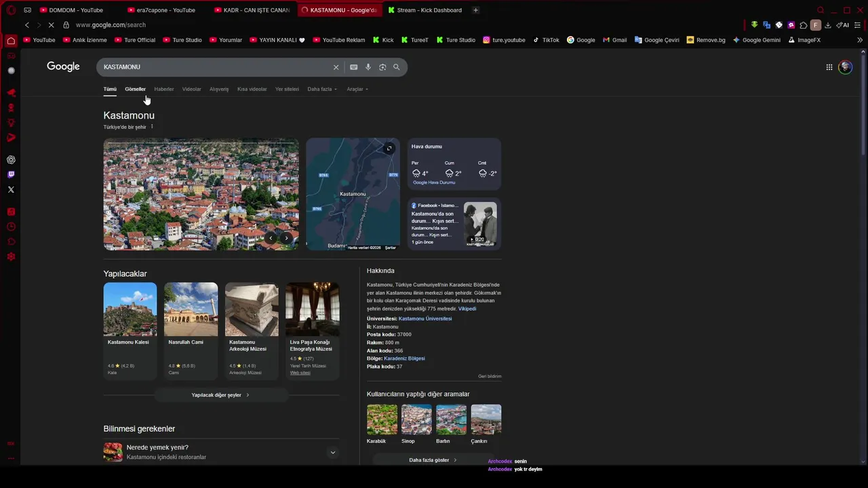868x488 pixels.
Task: Open three-dot menu beside city subtitle
Action: pos(152,127)
